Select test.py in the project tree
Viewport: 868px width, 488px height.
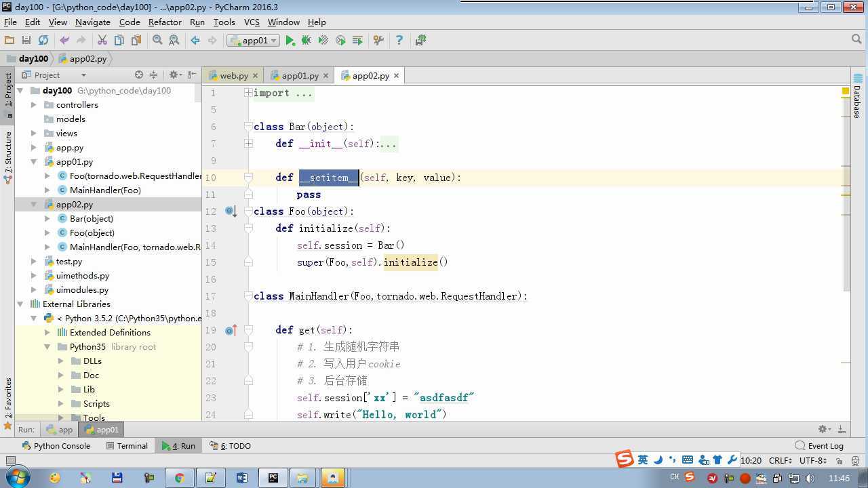coord(69,262)
